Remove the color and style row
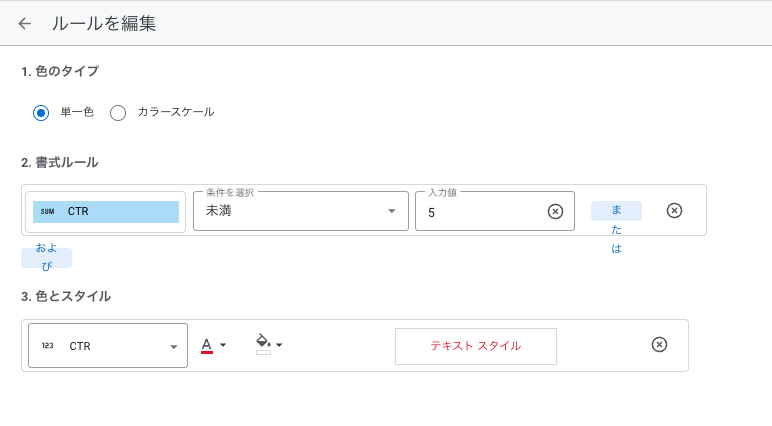The image size is (772, 426). point(659,344)
